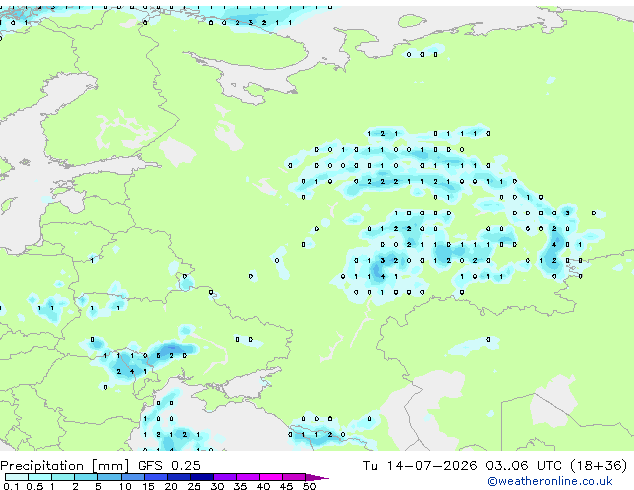This screenshot has height=490, width=634.
Task: Click the '0.5' legend scale label
Action: coord(35,486)
